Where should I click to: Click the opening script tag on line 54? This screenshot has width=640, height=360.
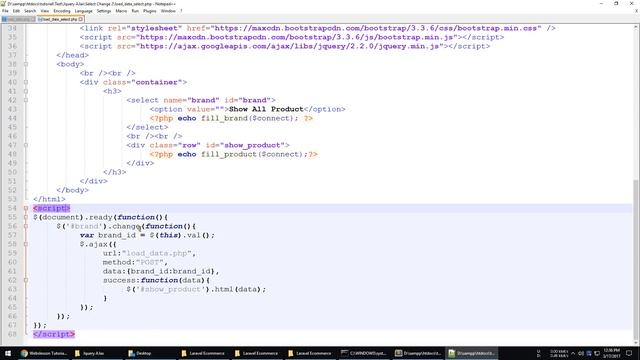pyautogui.click(x=52, y=208)
